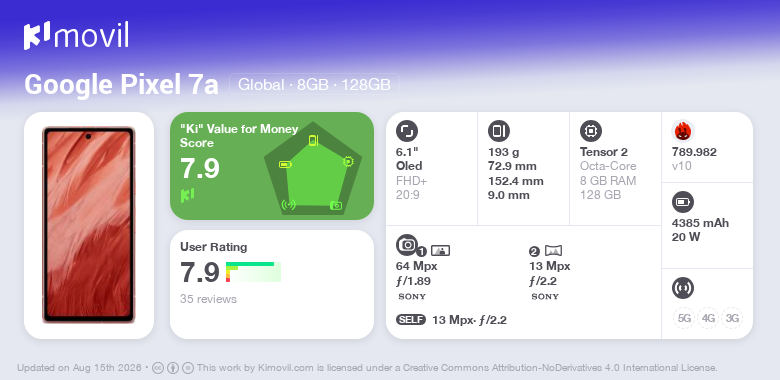Screen dimensions: 780x380
Task: Select the 3G network badge
Action: coord(732,318)
